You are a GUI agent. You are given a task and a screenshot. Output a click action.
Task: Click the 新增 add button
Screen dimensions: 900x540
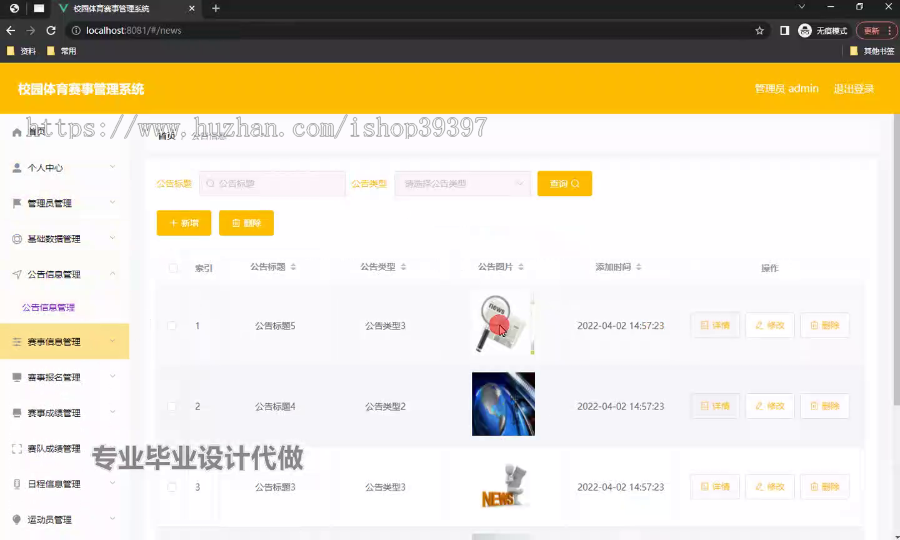tap(184, 223)
